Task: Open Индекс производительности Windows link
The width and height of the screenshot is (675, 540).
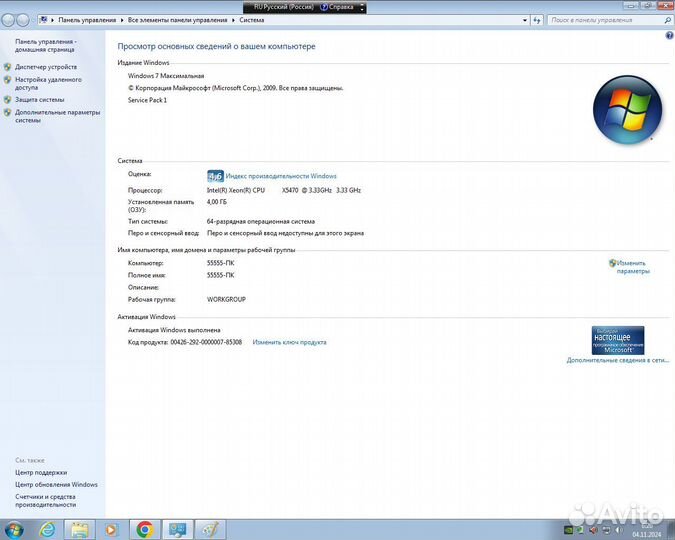Action: [281, 176]
